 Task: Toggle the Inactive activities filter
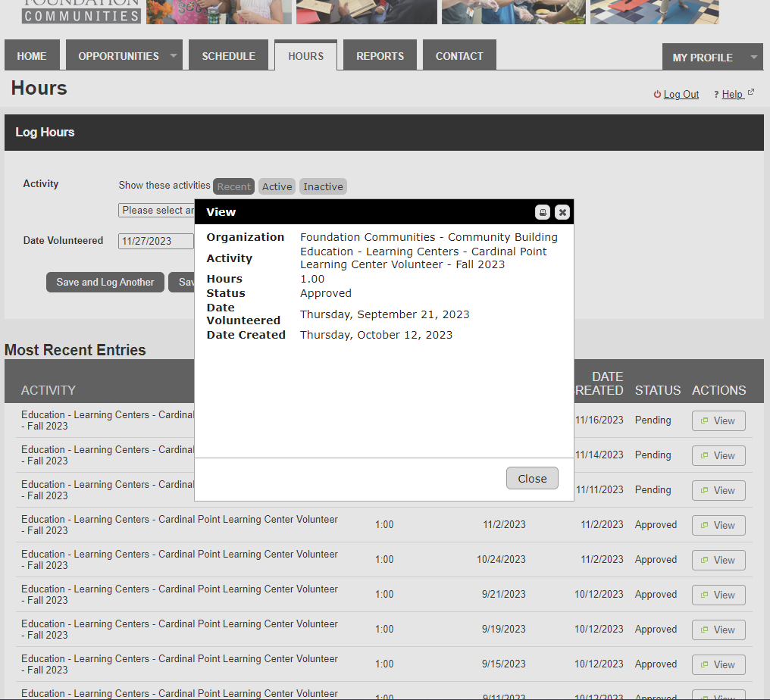point(323,186)
